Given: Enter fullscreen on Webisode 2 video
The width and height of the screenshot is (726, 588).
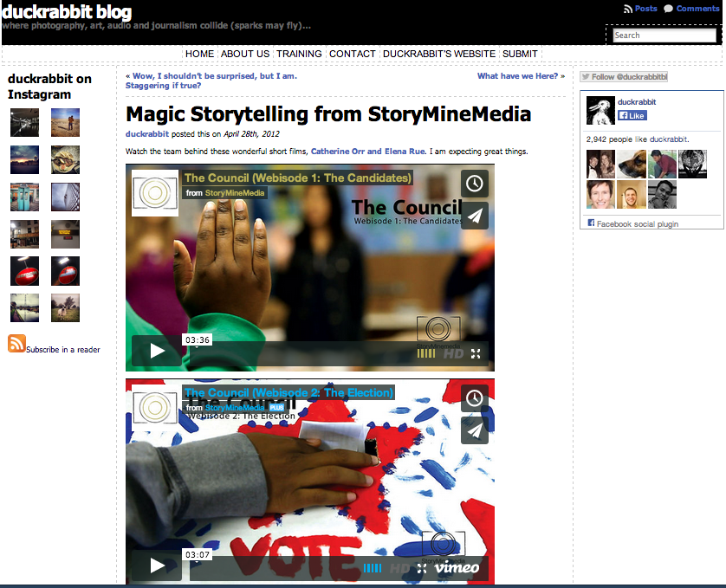Looking at the screenshot, I should coord(422,568).
